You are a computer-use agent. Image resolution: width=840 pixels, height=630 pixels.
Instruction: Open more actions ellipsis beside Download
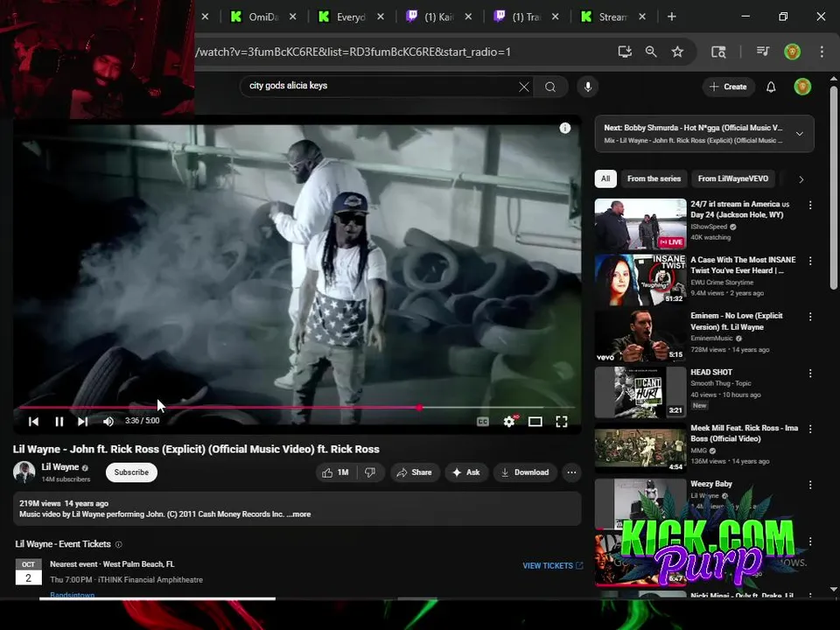pyautogui.click(x=571, y=472)
